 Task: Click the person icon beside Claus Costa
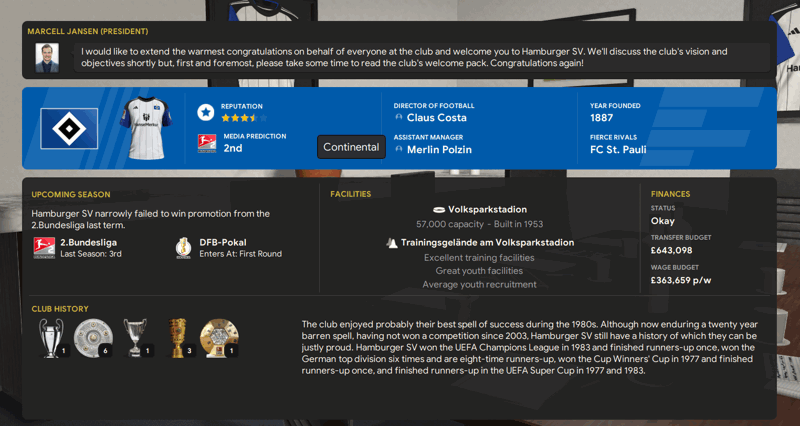tap(399, 117)
